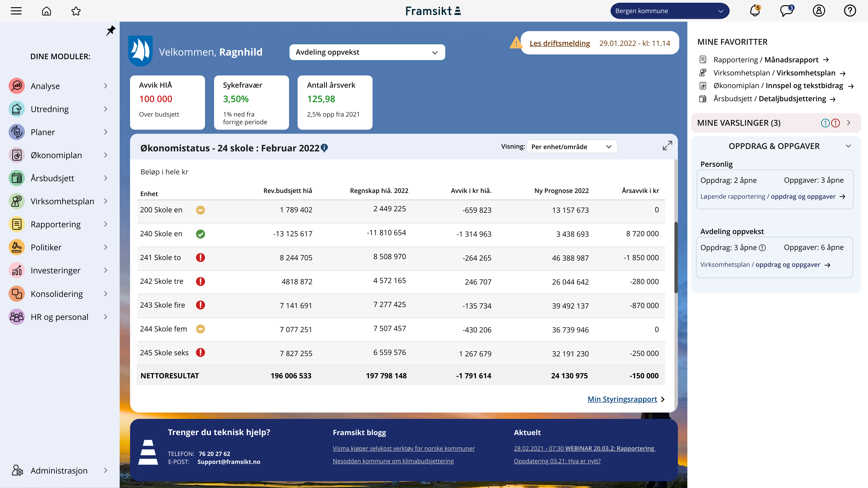The image size is (868, 488).
Task: Click the red status icon for 245 Skole seks
Action: tap(201, 352)
